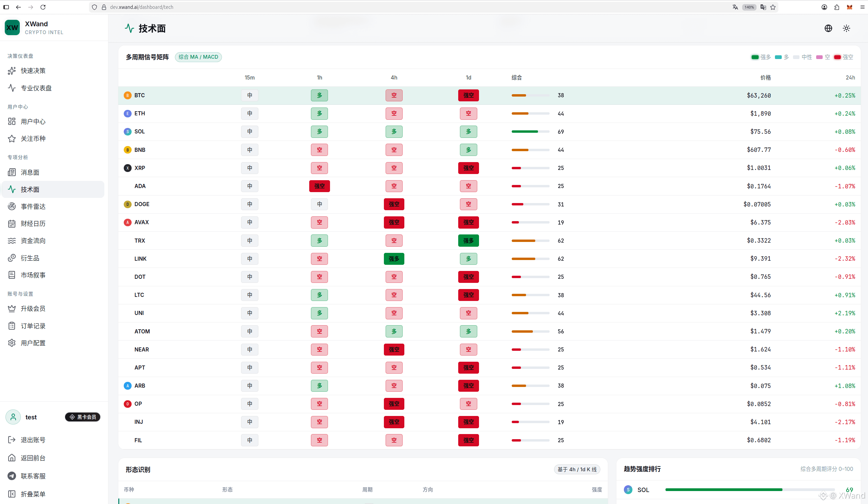Viewport: 868px width, 504px height.
Task: Open 消息面 news analysis
Action: point(53,172)
